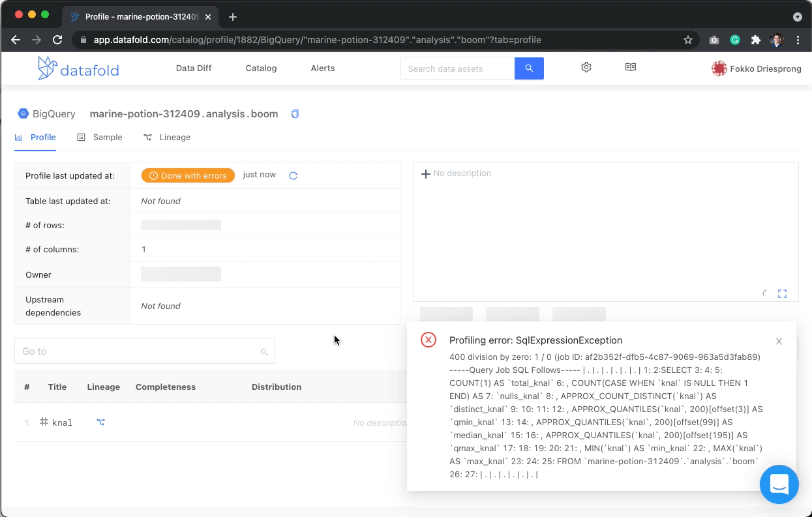812x517 pixels.
Task: Click Profiling error: SqlExpressionException title
Action: point(536,340)
